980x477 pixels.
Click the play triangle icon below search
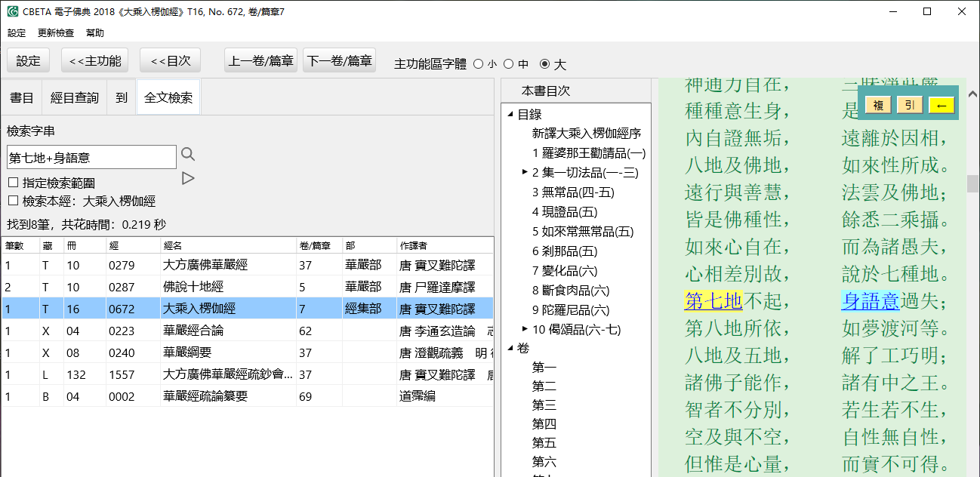click(188, 178)
